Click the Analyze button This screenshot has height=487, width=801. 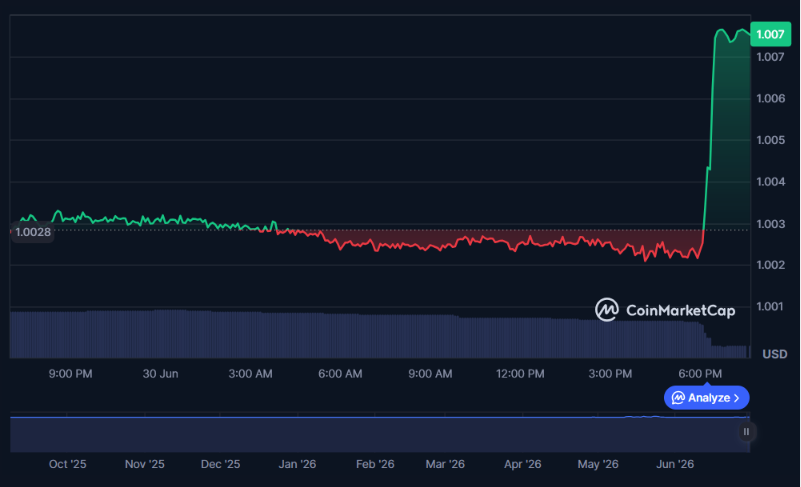pyautogui.click(x=706, y=398)
